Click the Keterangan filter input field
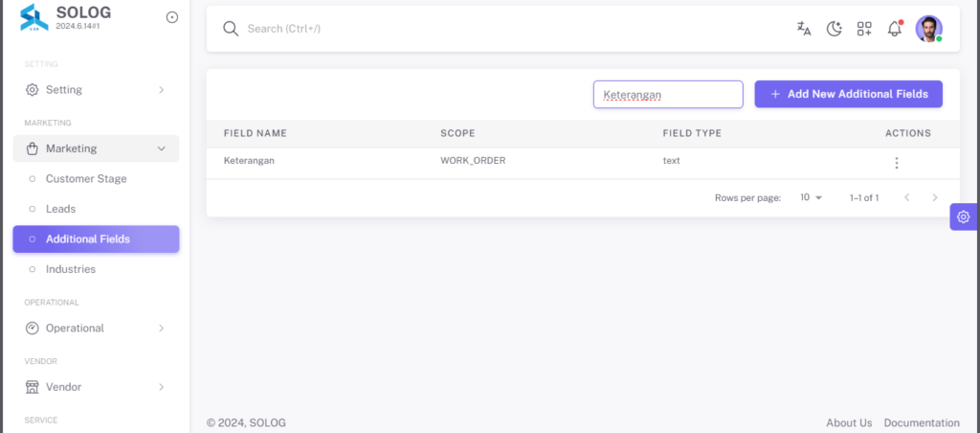Viewport: 980px width, 433px height. 668,95
